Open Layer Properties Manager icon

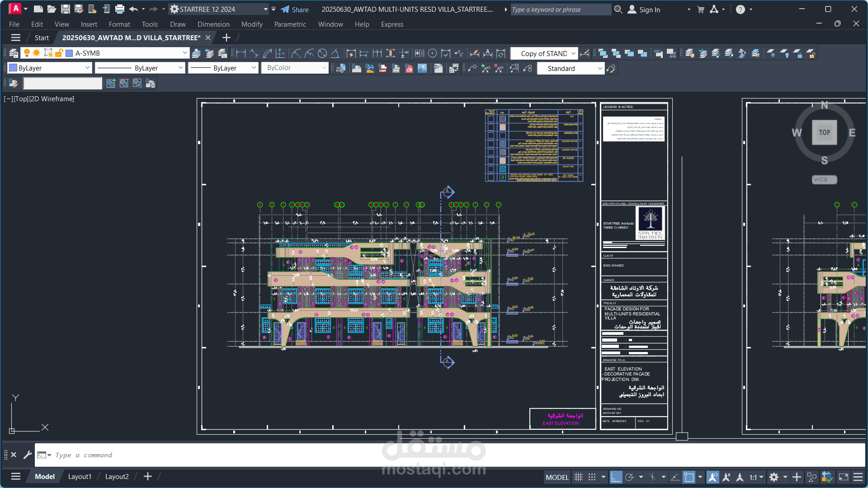[14, 53]
